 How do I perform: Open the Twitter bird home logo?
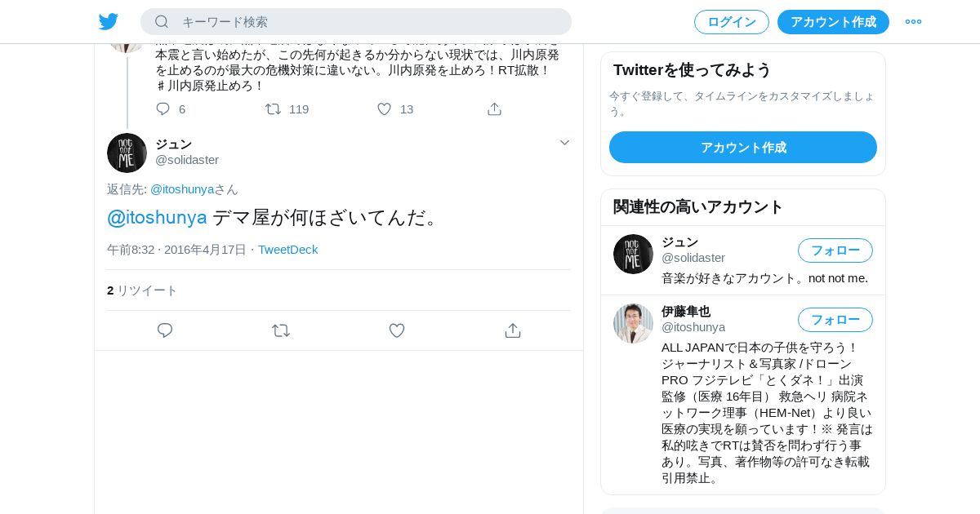click(x=109, y=22)
